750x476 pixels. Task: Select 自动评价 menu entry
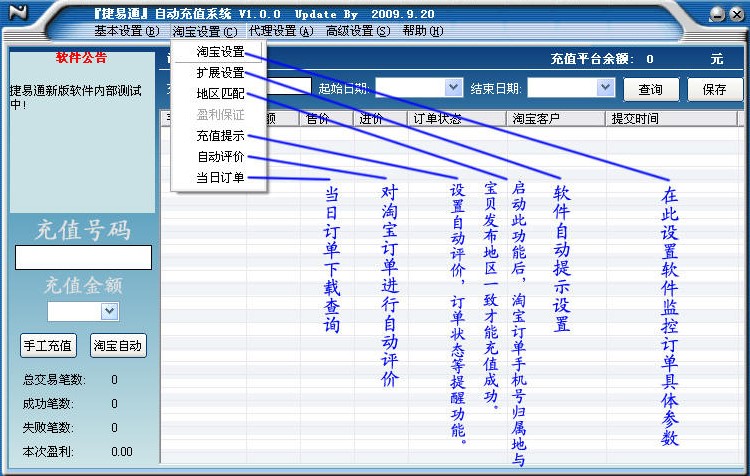point(221,156)
